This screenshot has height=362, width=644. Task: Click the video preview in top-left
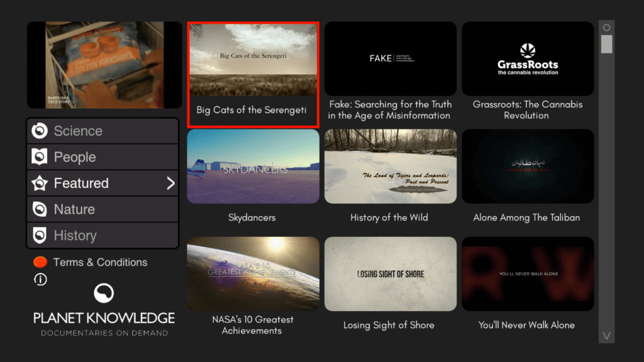pyautogui.click(x=104, y=65)
